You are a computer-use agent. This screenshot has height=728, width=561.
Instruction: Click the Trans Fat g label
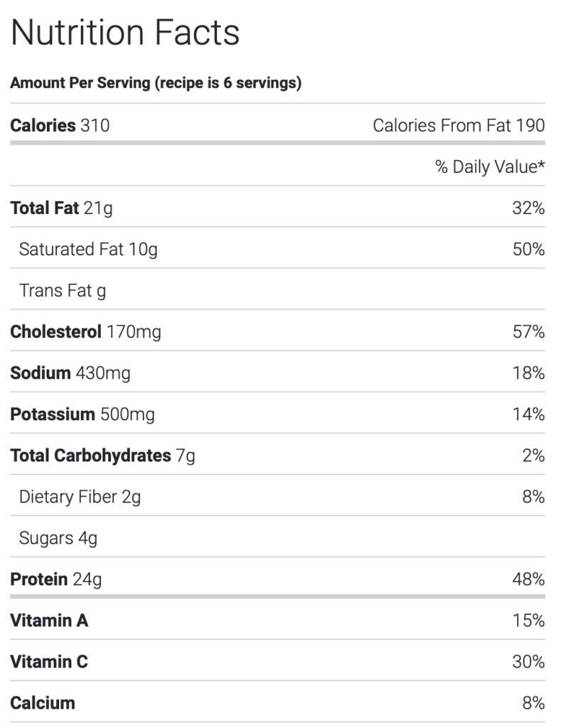63,291
